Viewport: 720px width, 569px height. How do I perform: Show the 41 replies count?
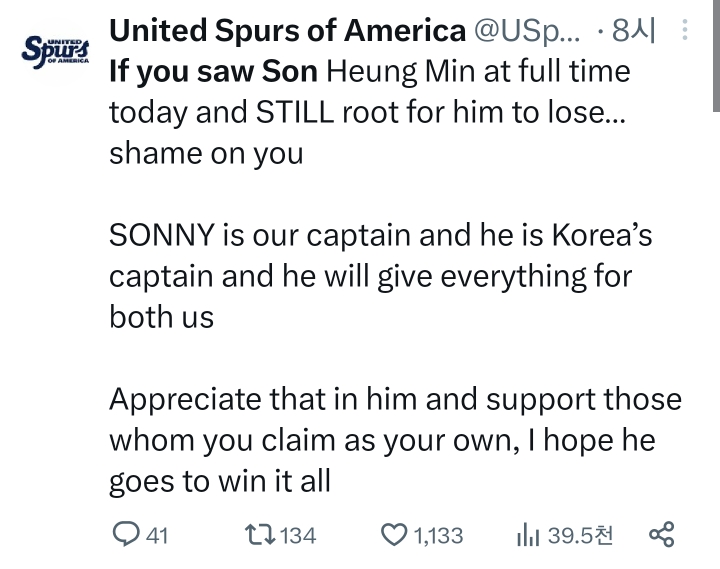[158, 536]
